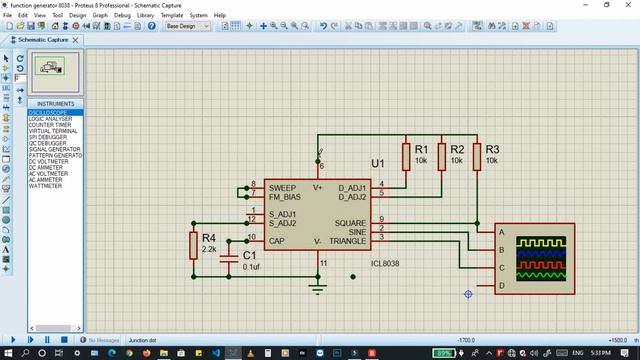The image size is (640, 360).
Task: Select DC AMMETER in instruments list
Action: [x=56, y=167]
